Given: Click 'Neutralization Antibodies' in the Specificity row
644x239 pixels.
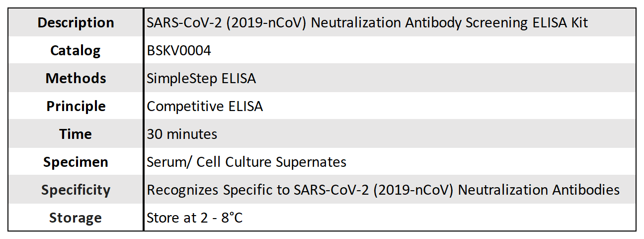Looking at the screenshot, I should 539,190.
